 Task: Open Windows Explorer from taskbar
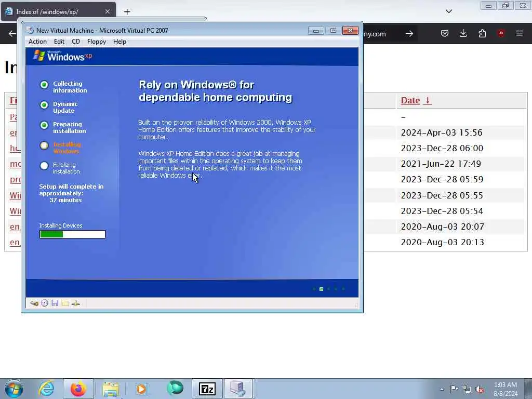(x=111, y=389)
